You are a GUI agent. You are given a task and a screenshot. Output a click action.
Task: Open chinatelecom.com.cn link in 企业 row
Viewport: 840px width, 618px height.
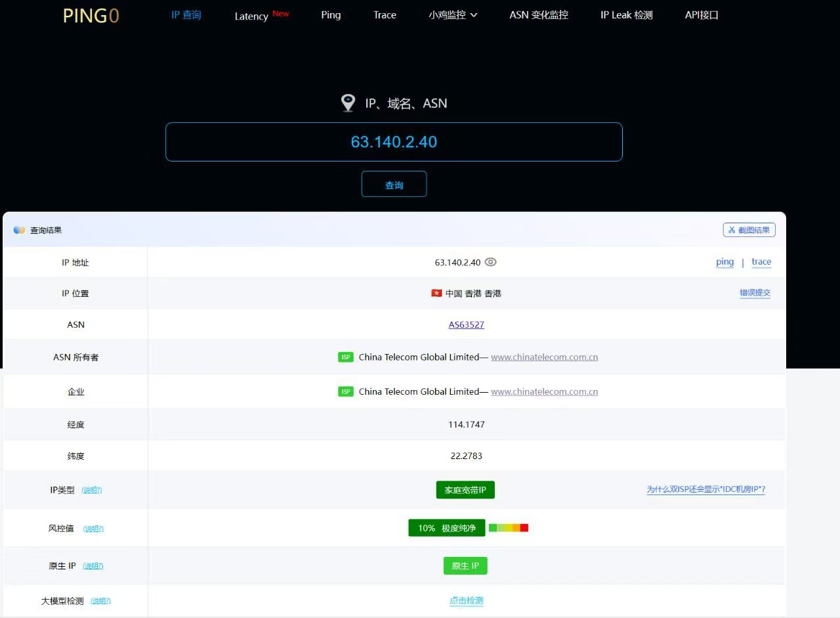click(x=545, y=391)
